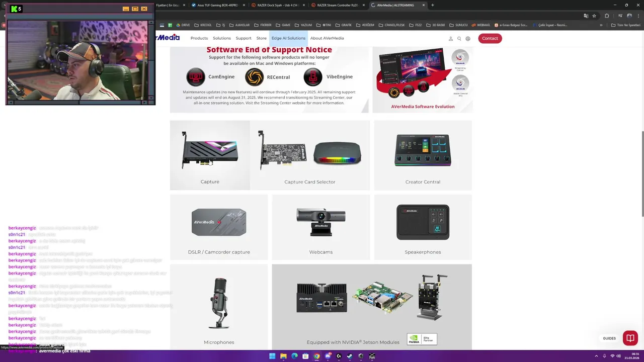644x362 pixels.
Task: Open the Support menu
Action: [244, 38]
